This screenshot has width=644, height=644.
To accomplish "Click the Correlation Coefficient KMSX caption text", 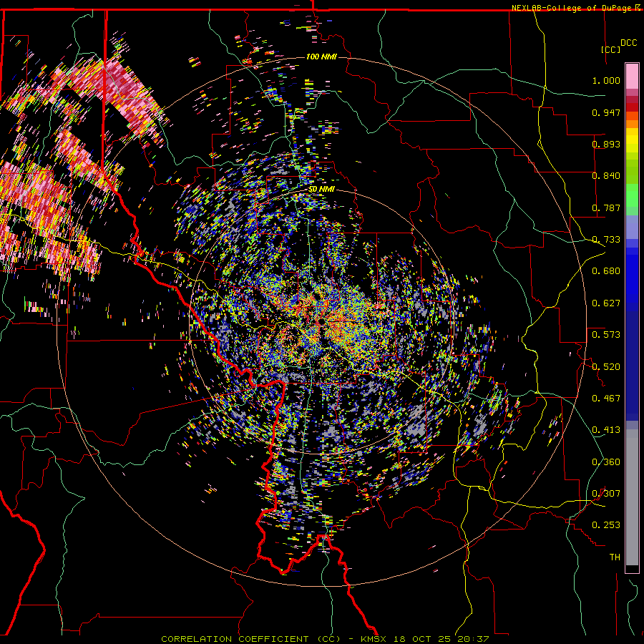I will click(325, 639).
